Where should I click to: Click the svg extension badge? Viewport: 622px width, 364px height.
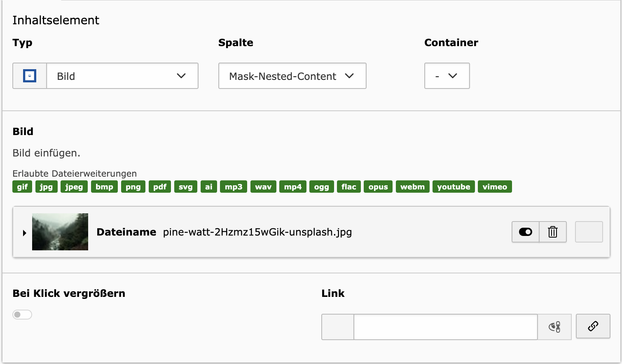185,187
